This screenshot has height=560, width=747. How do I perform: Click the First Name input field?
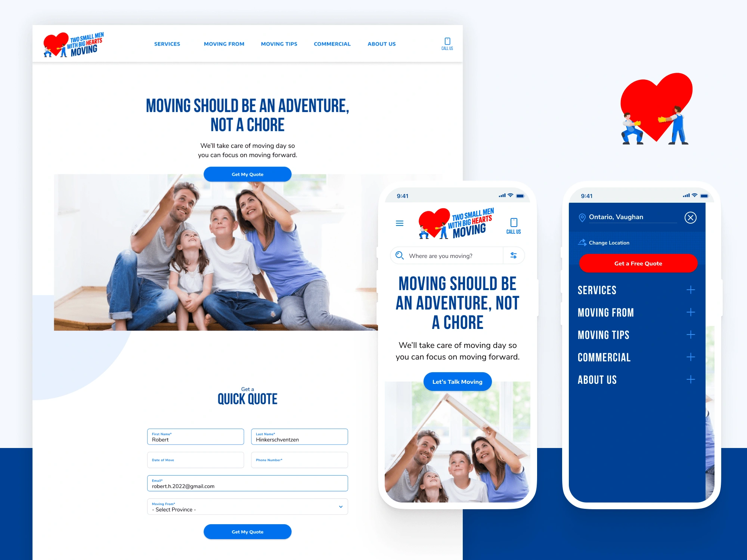click(x=195, y=436)
